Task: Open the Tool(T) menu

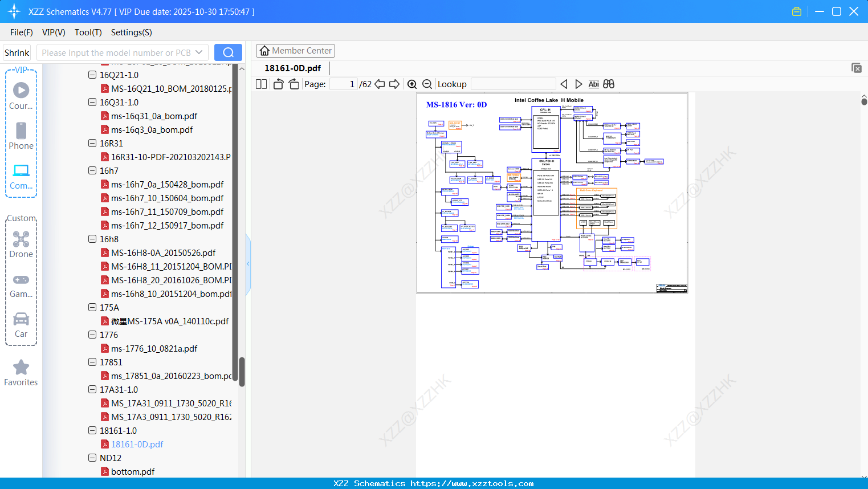Action: [x=88, y=32]
